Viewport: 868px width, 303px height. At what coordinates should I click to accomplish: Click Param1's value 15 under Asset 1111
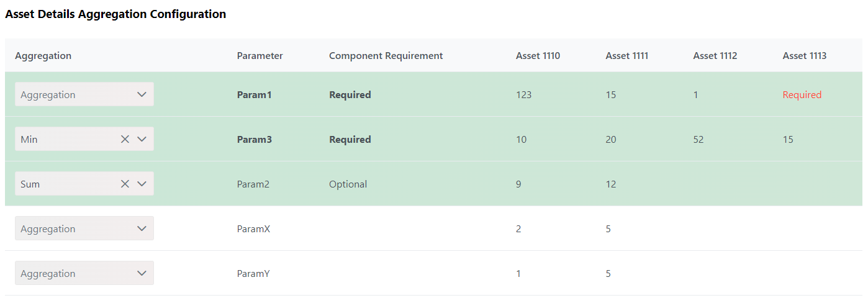pyautogui.click(x=611, y=95)
